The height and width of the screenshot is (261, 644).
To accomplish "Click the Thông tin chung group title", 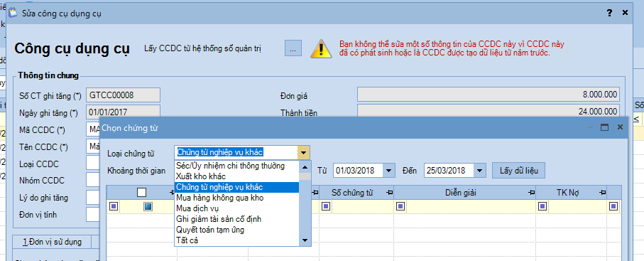I will click(x=48, y=76).
